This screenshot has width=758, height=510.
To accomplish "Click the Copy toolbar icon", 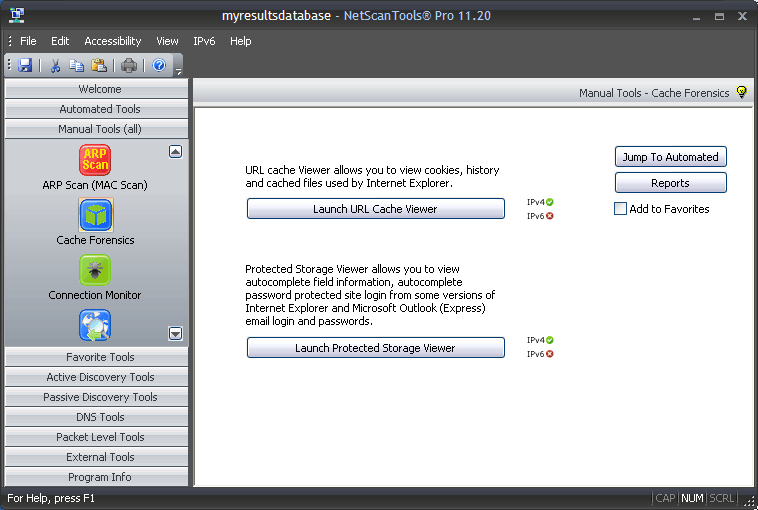I will pos(76,65).
